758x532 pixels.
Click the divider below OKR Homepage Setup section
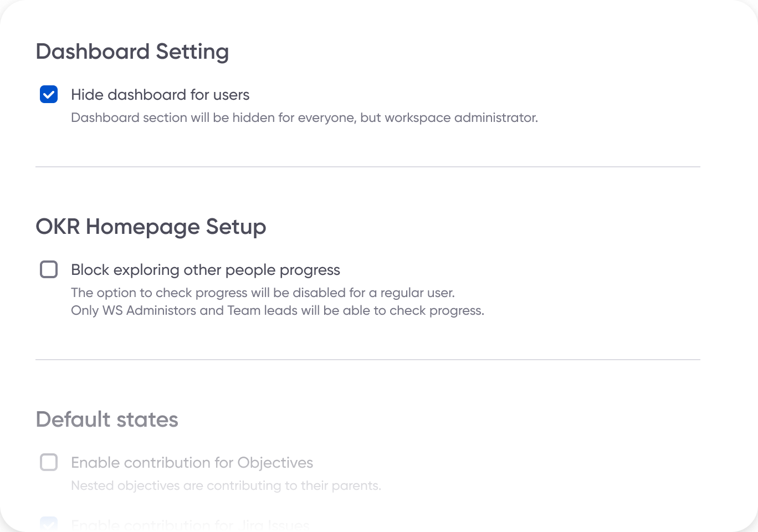(x=368, y=360)
